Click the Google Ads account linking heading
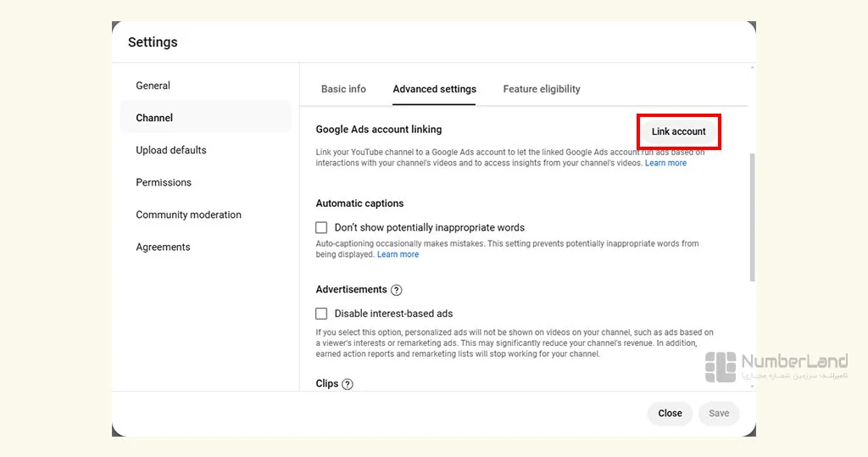The width and height of the screenshot is (868, 457). click(x=379, y=129)
